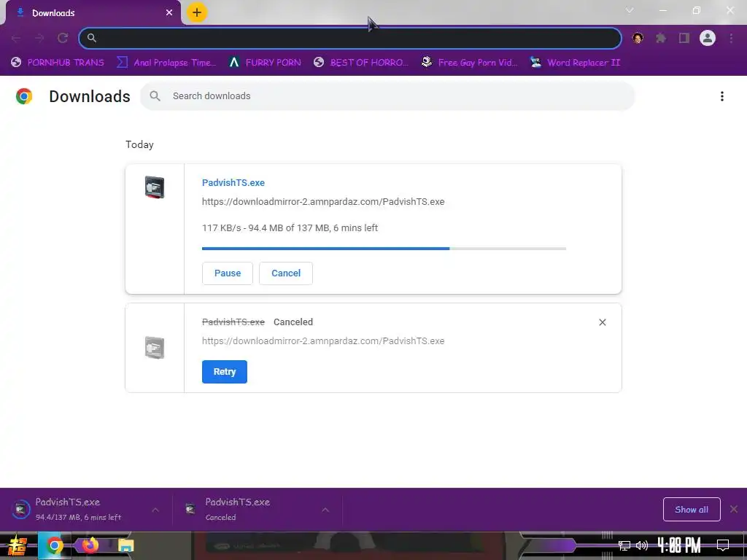Click the 4:08 PM taskbar clock
747x560 pixels.
coord(679,545)
